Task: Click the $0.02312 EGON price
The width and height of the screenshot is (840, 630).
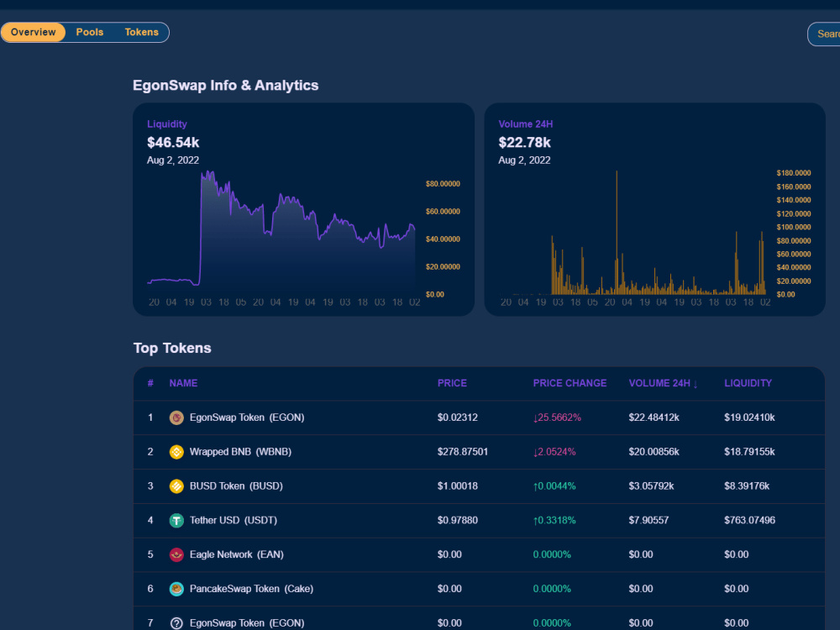Action: click(458, 417)
